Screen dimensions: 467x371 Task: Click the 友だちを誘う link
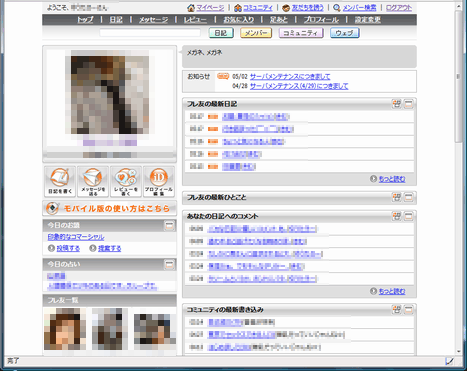click(x=308, y=7)
